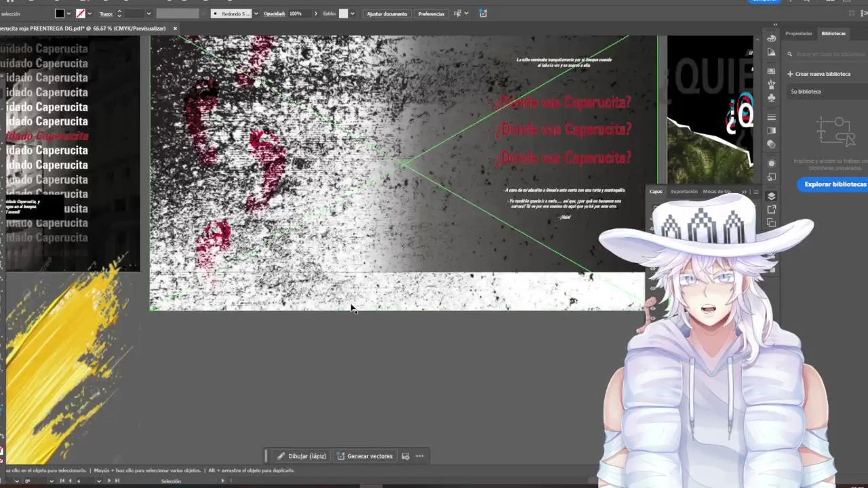The height and width of the screenshot is (488, 868).
Task: Open the Trazo stroke weight dropdown
Action: [149, 14]
